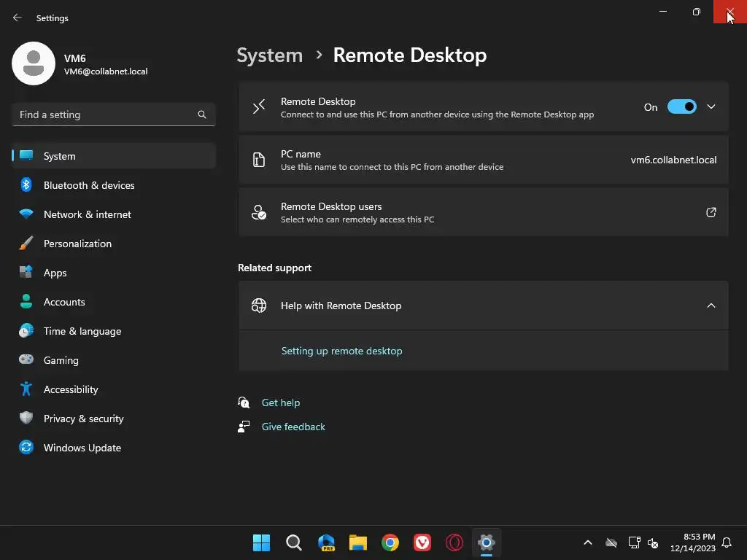Open Privacy & security settings

[x=113, y=419]
